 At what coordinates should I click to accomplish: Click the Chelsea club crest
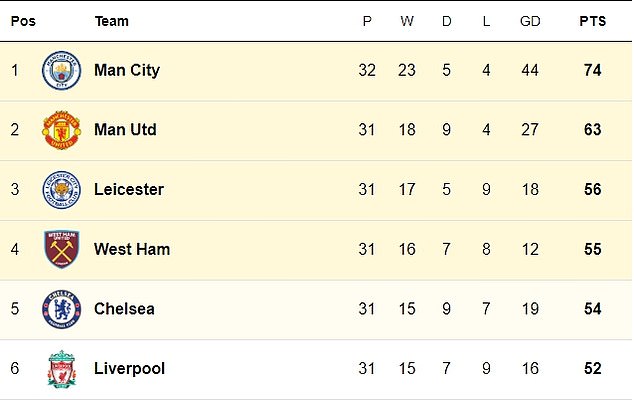tap(61, 309)
